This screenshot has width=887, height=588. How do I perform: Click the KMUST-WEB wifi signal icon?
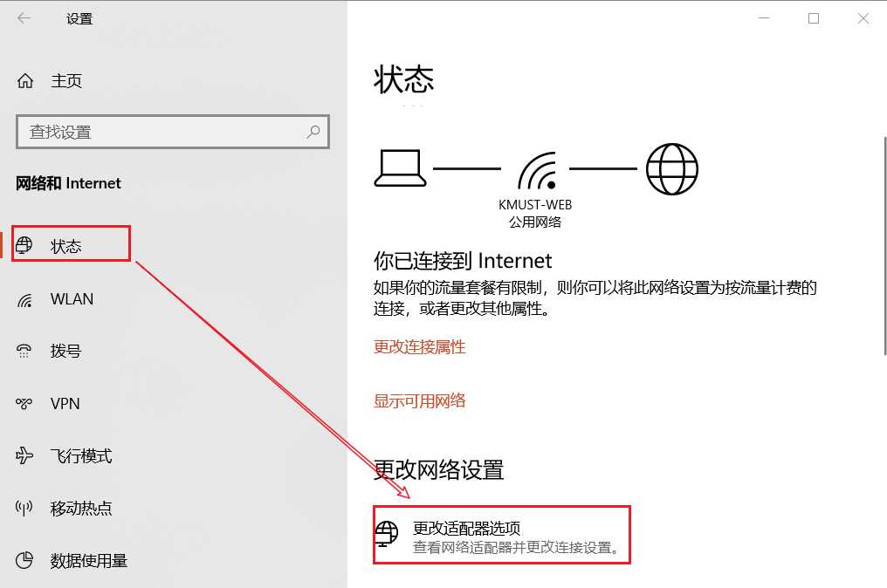coord(536,169)
